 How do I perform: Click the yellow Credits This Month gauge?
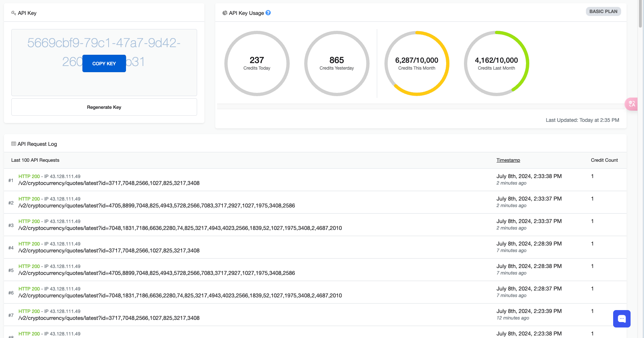pyautogui.click(x=416, y=63)
